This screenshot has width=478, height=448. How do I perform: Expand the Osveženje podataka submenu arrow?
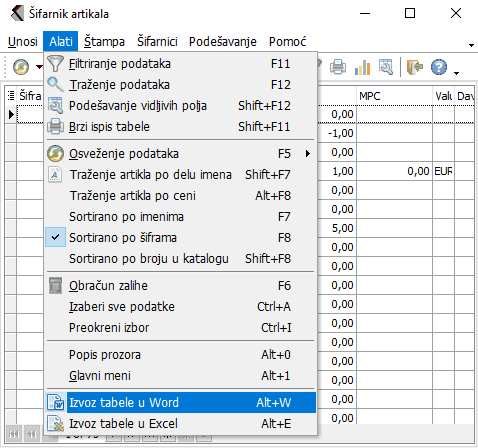(308, 154)
